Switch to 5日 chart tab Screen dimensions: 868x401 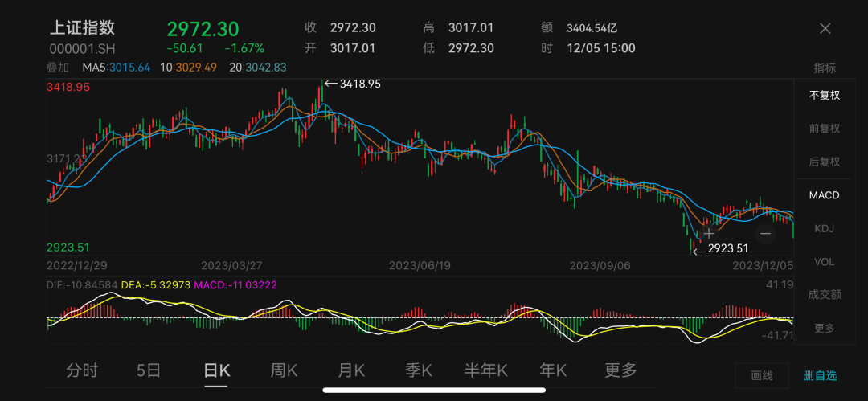[149, 370]
